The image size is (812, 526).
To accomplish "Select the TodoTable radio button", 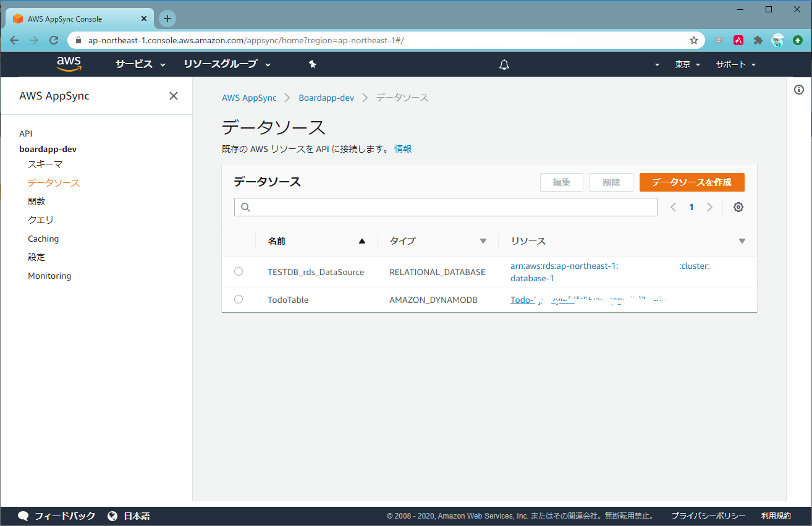I will tap(239, 299).
